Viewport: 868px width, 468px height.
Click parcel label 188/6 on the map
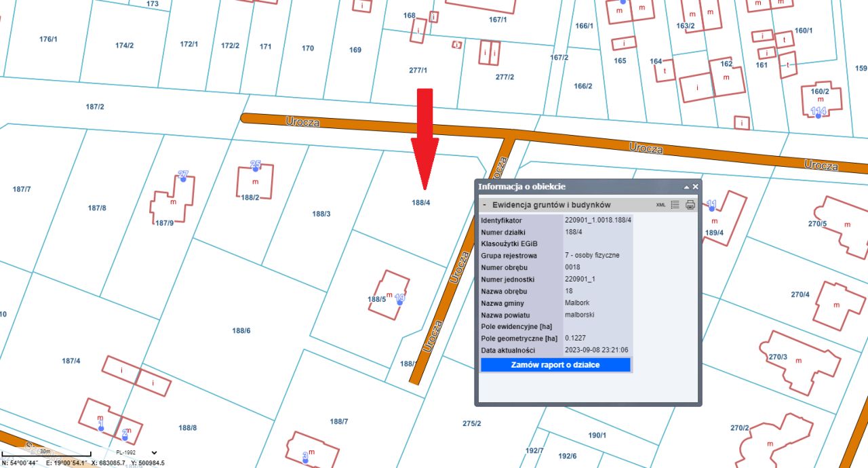pyautogui.click(x=241, y=331)
